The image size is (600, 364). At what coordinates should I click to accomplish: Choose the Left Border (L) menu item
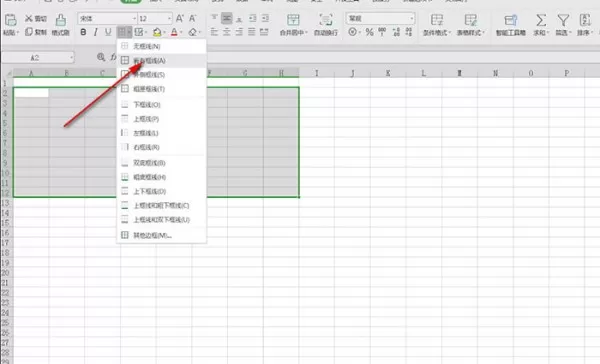pos(161,133)
